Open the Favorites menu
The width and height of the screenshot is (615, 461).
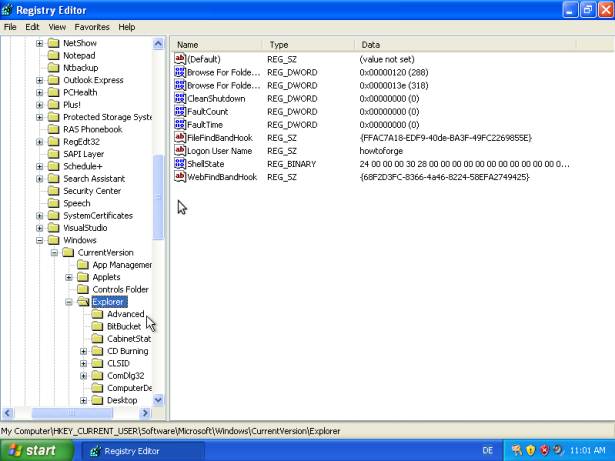tap(92, 27)
